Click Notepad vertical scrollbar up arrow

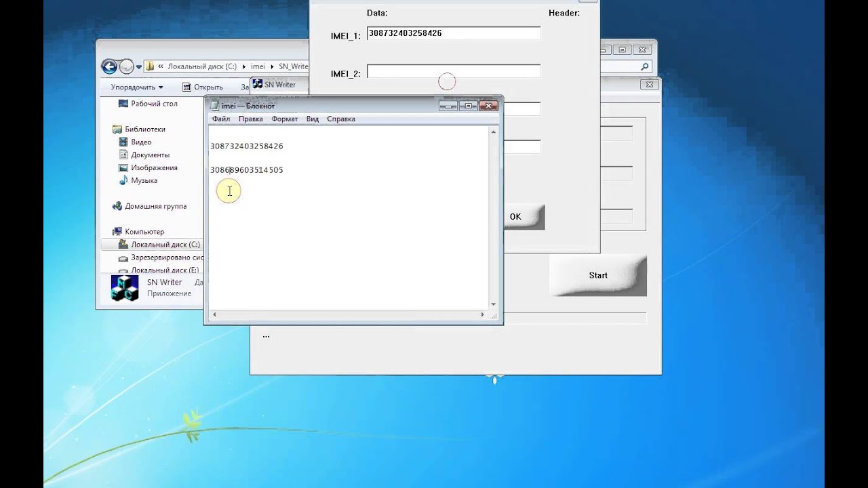point(493,131)
